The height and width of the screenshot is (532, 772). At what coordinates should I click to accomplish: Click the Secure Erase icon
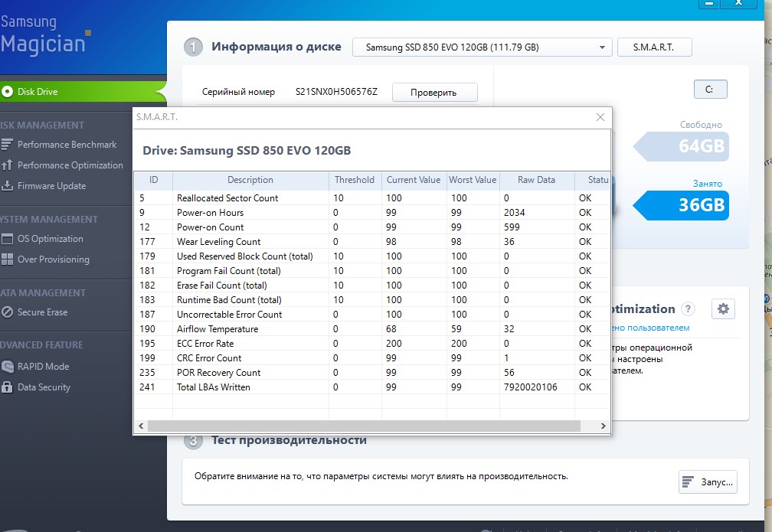[7, 312]
